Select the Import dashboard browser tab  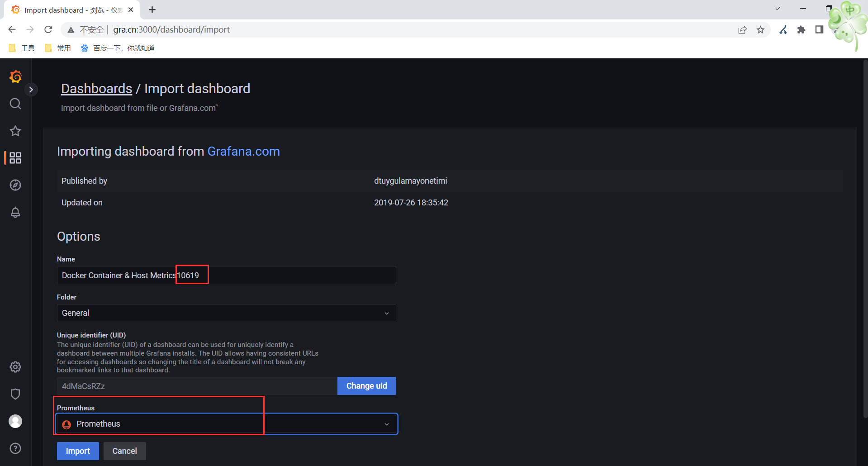click(x=72, y=10)
